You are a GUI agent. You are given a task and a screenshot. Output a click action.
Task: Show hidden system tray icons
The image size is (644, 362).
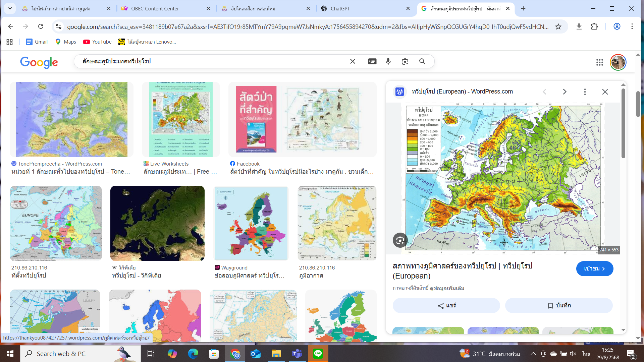(533, 354)
